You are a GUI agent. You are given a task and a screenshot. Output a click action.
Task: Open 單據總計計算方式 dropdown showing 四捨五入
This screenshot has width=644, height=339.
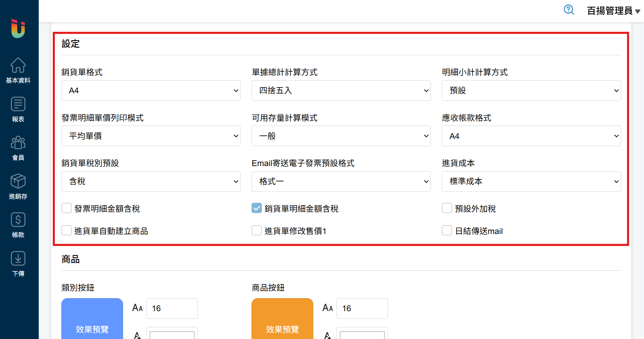[341, 91]
